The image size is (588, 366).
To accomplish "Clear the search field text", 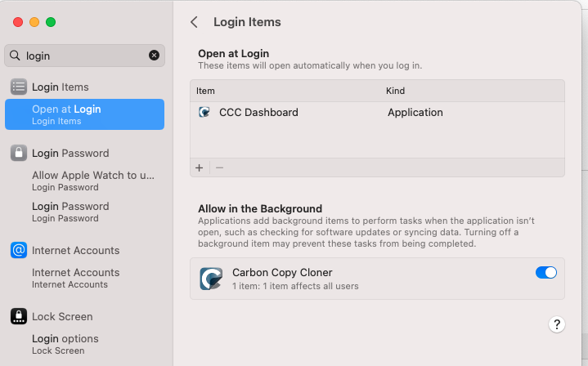I will point(154,56).
